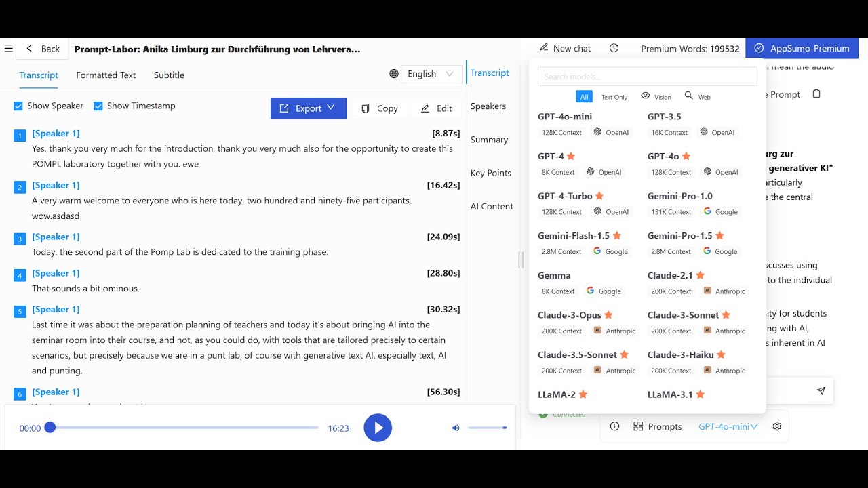Viewport: 868px width, 488px height.
Task: Select the right-side Transcript tab
Action: tap(490, 73)
